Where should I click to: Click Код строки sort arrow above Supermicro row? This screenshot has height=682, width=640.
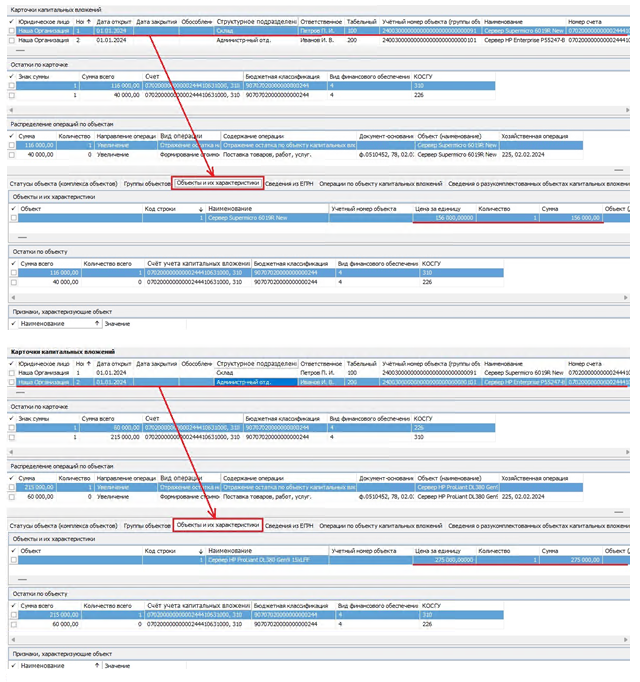point(200,208)
